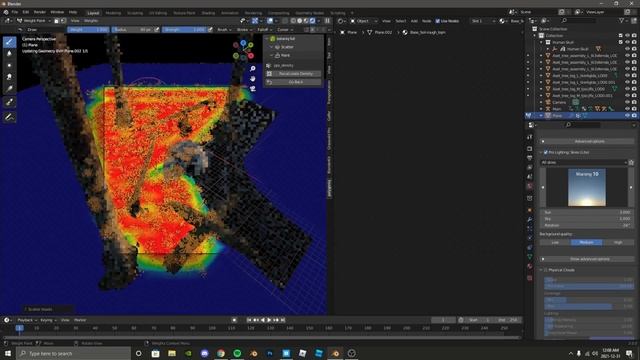Open the Weights menu in viewport header
The image size is (640, 360).
pyautogui.click(x=91, y=20)
